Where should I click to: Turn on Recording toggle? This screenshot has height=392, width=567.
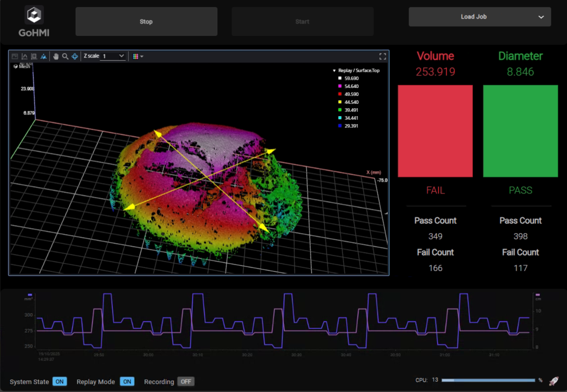point(186,381)
